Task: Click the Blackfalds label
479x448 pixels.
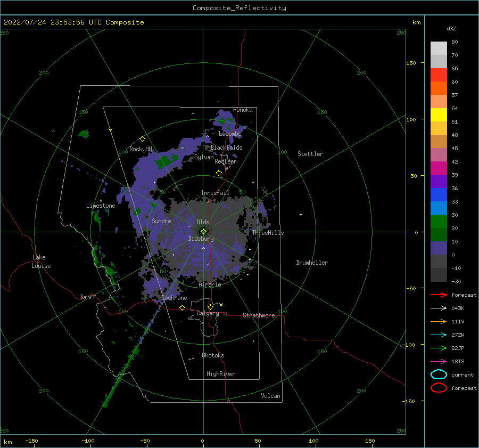Action: (x=226, y=148)
